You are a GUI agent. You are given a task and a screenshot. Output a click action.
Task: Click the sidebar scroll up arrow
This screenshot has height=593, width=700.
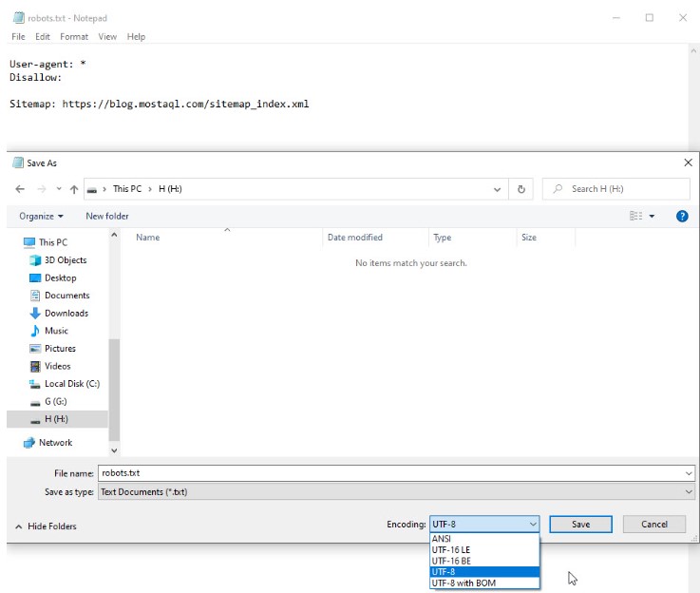(x=114, y=235)
